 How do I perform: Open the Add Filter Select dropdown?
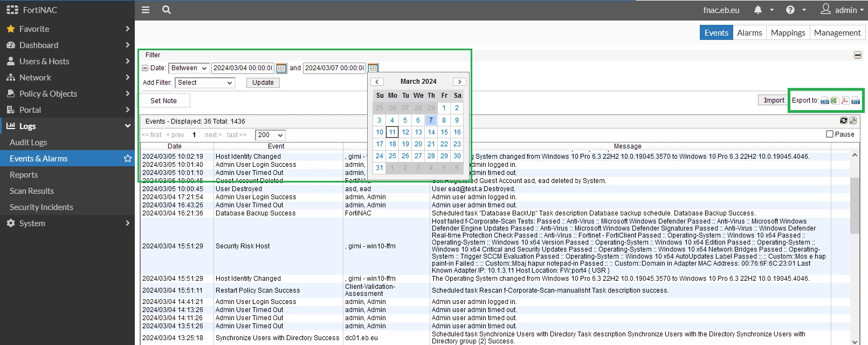click(x=205, y=83)
